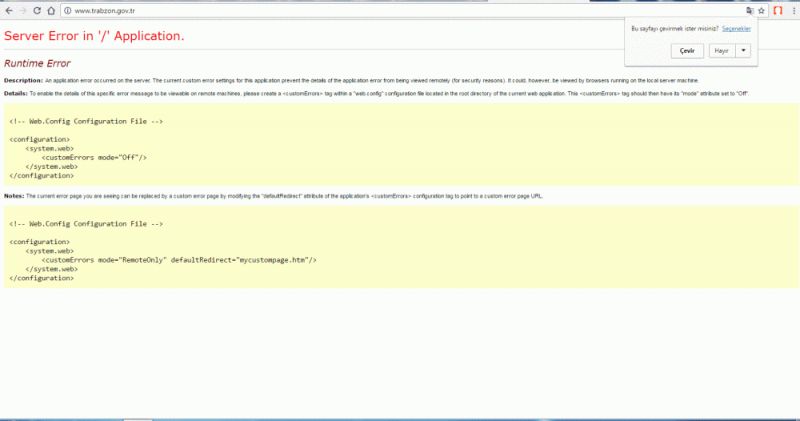The width and height of the screenshot is (800, 421).
Task: Open the Seçenekler options link
Action: tap(735, 30)
